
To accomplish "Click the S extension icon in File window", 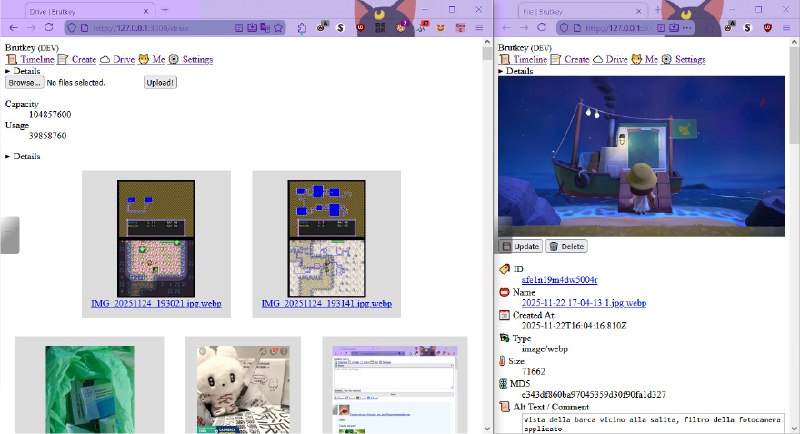I will [x=747, y=28].
